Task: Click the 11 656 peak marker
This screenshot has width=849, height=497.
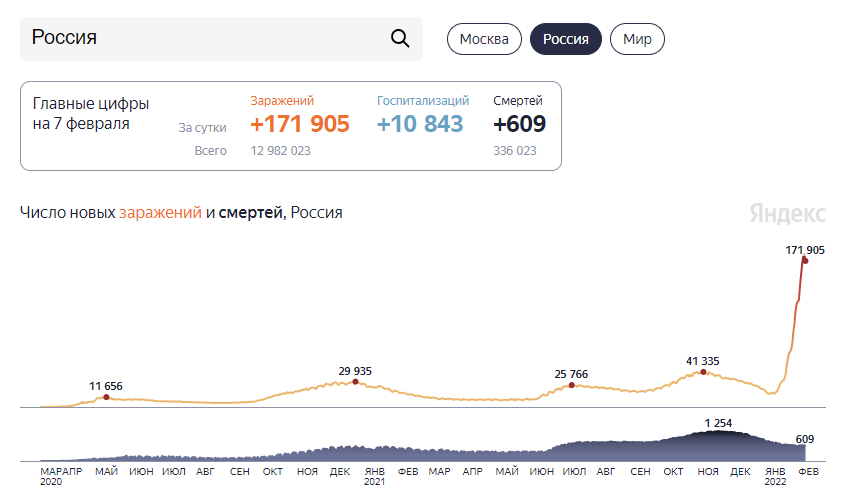Action: coord(106,397)
